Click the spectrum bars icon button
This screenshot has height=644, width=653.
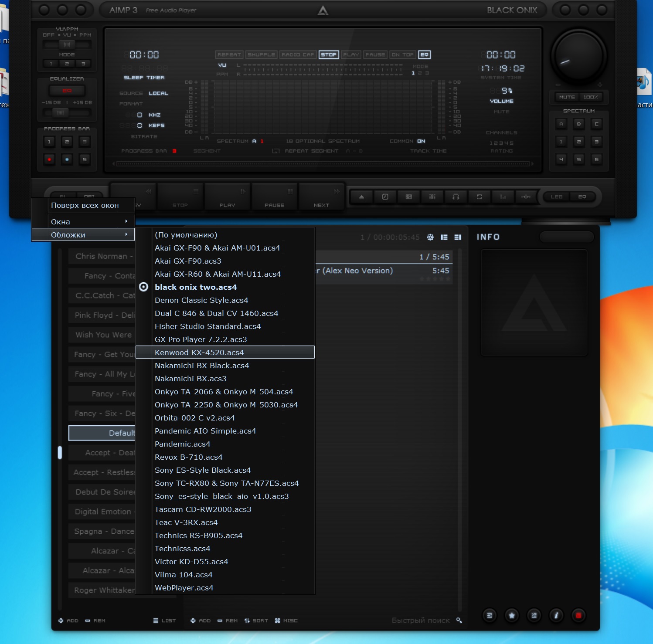coord(503,197)
